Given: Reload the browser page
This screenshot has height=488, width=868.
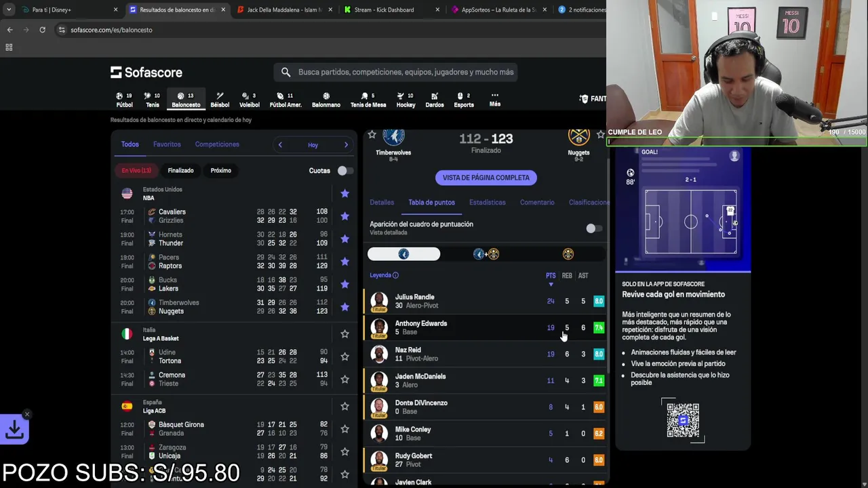Looking at the screenshot, I should click(x=42, y=30).
